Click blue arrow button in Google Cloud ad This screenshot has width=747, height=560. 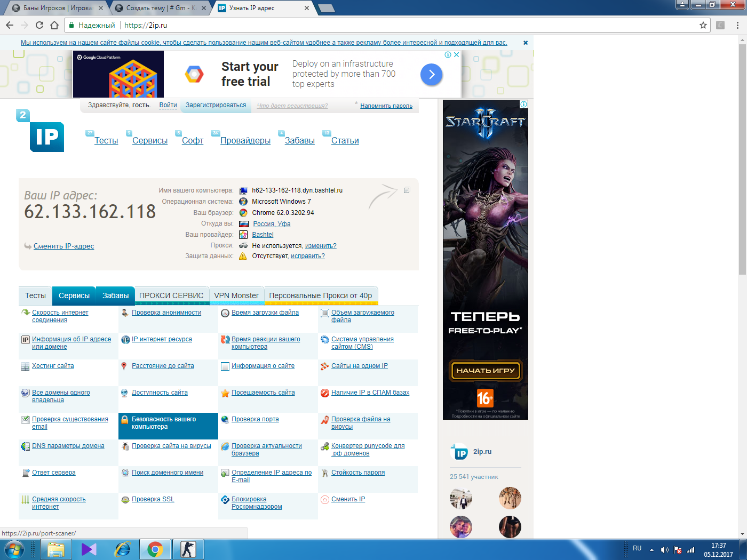pyautogui.click(x=432, y=74)
